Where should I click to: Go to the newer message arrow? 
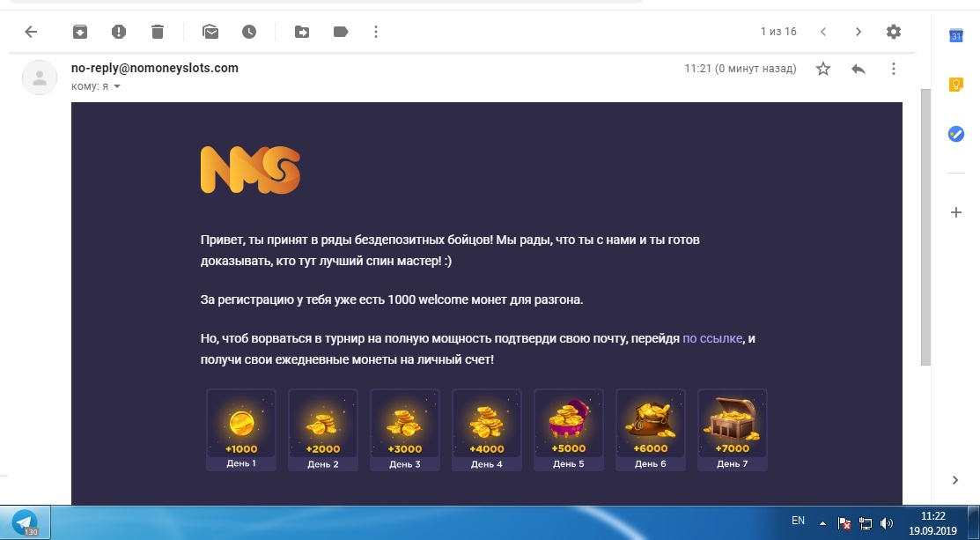pyautogui.click(x=823, y=31)
